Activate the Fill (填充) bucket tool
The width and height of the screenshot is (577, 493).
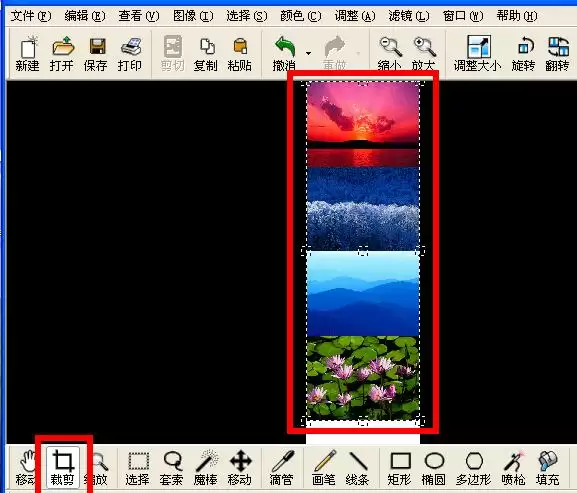(x=548, y=467)
